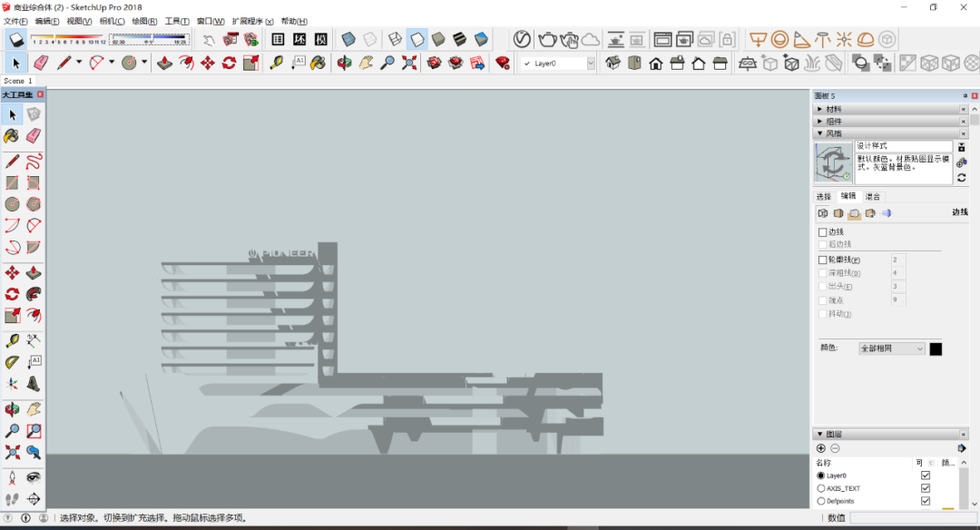Pick the Paint Bucket tool in top toolbar
980x530 pixels.
(x=318, y=63)
